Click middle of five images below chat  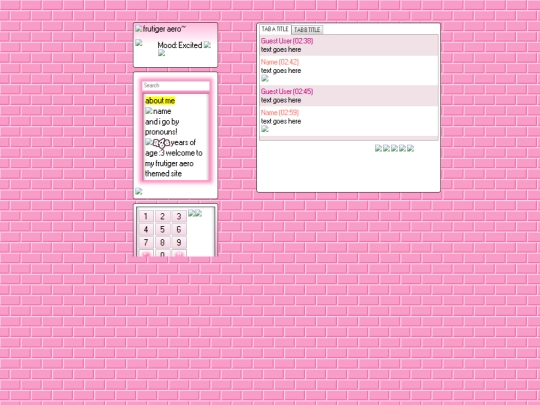[x=394, y=148]
